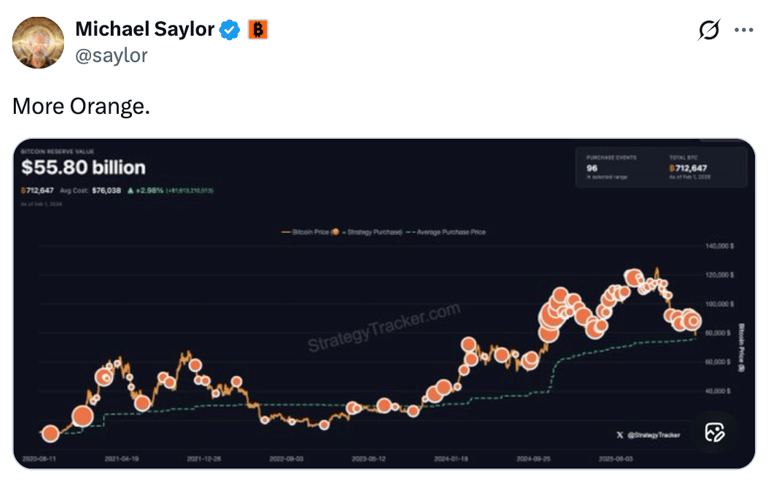Click the StrategyTracker.com watermark on the chart
Screen dimensions: 768x484
(384, 328)
